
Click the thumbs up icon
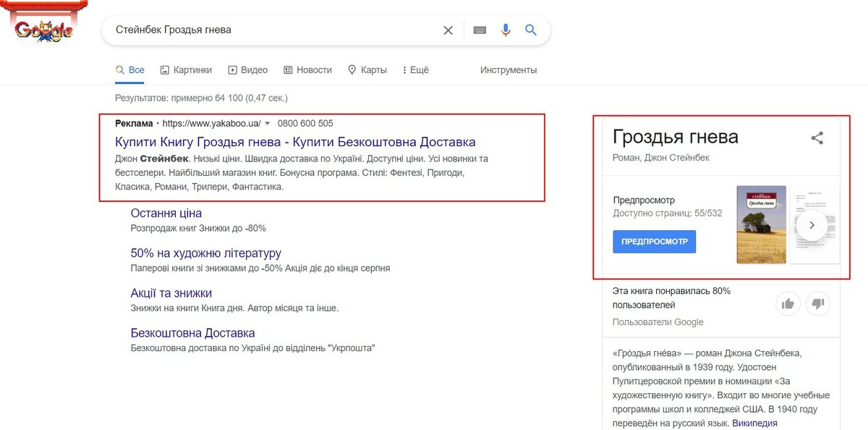coord(788,303)
